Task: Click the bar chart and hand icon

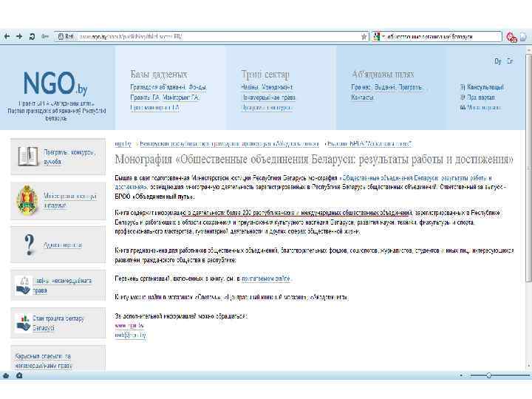Action: tap(23, 323)
